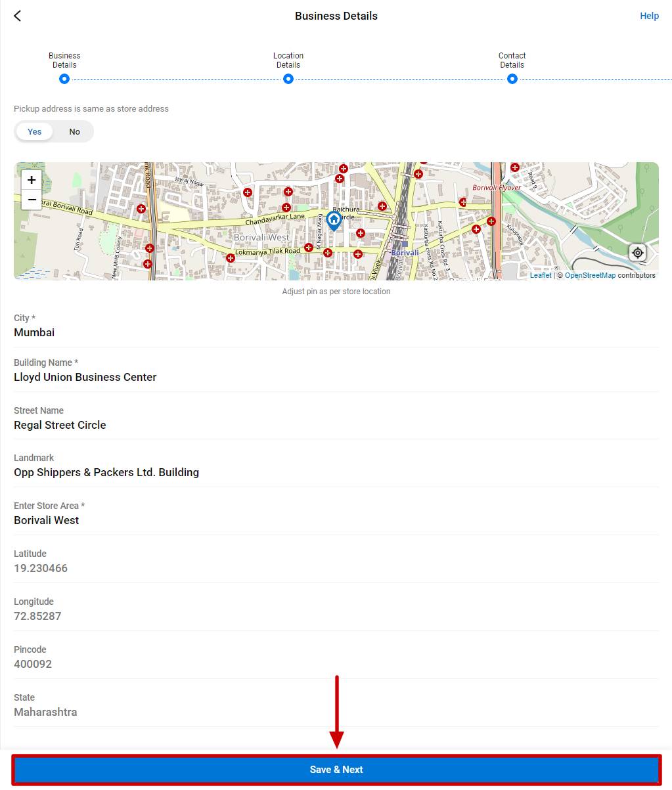
Task: Open the Help link
Action: (649, 16)
